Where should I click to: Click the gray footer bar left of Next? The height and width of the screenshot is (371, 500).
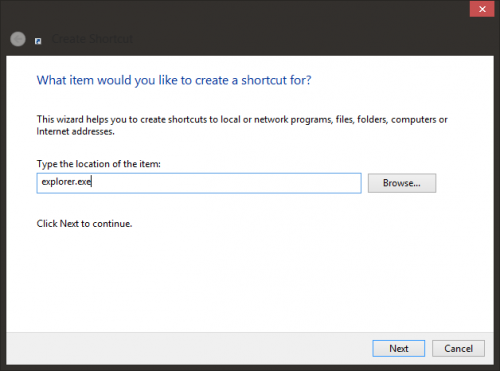pos(187,348)
